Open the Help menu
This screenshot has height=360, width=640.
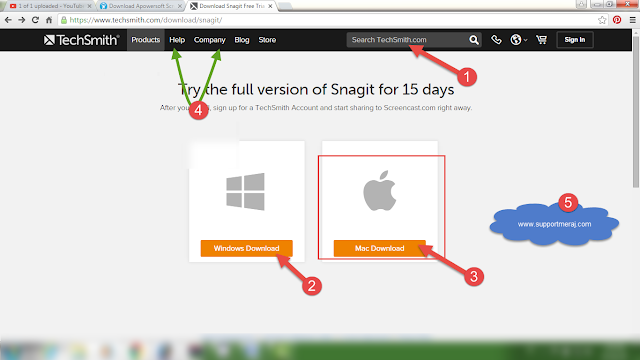pos(177,40)
